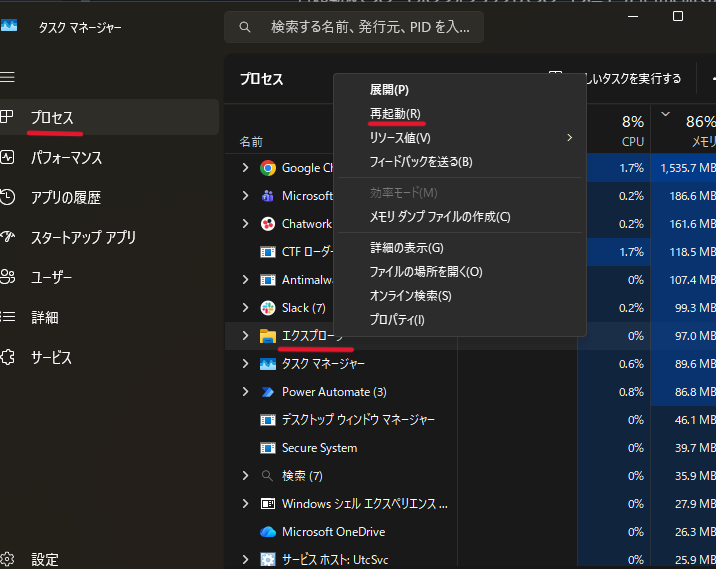Viewport: 716px width, 569px height.
Task: Click the 検索 (7) magnifier process icon
Action: (267, 476)
